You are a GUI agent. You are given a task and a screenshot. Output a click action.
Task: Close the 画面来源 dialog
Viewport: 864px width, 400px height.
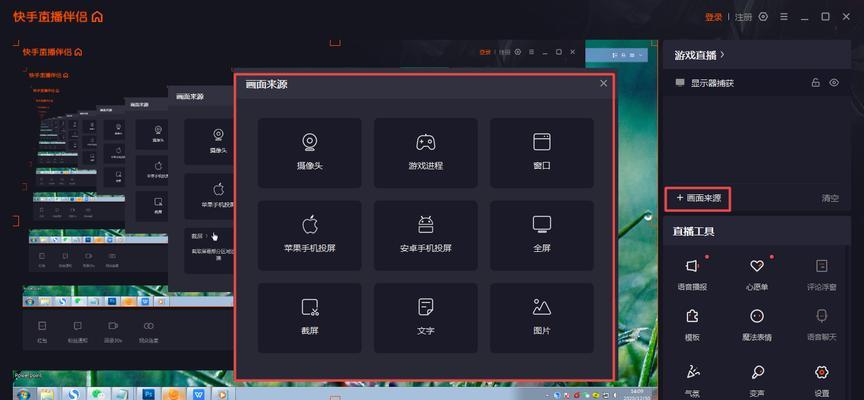(x=603, y=83)
